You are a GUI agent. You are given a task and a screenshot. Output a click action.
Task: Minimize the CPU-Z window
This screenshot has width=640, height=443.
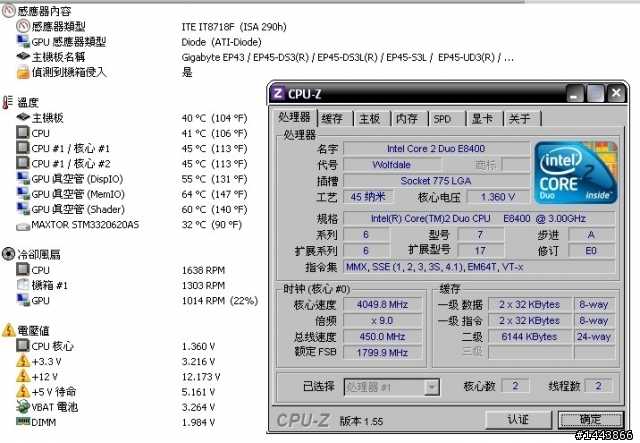[575, 94]
